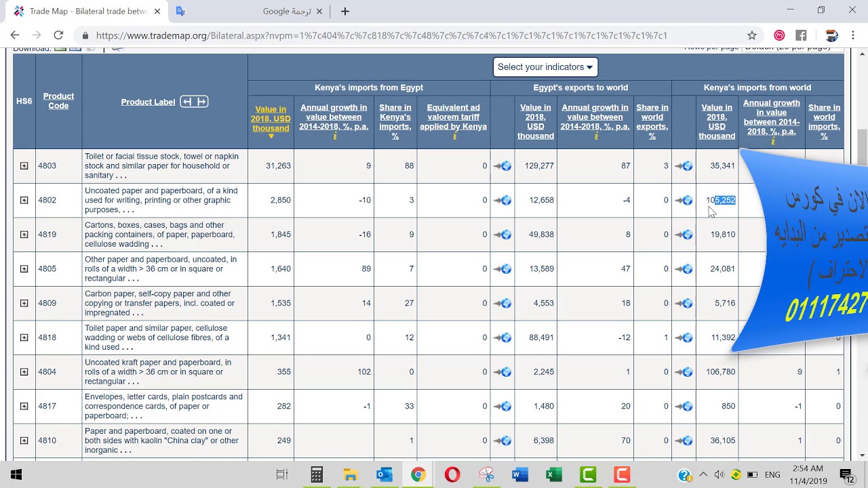Viewport: 868px width, 488px height.
Task: Open the red circular 'm' extension icon
Action: (780, 35)
